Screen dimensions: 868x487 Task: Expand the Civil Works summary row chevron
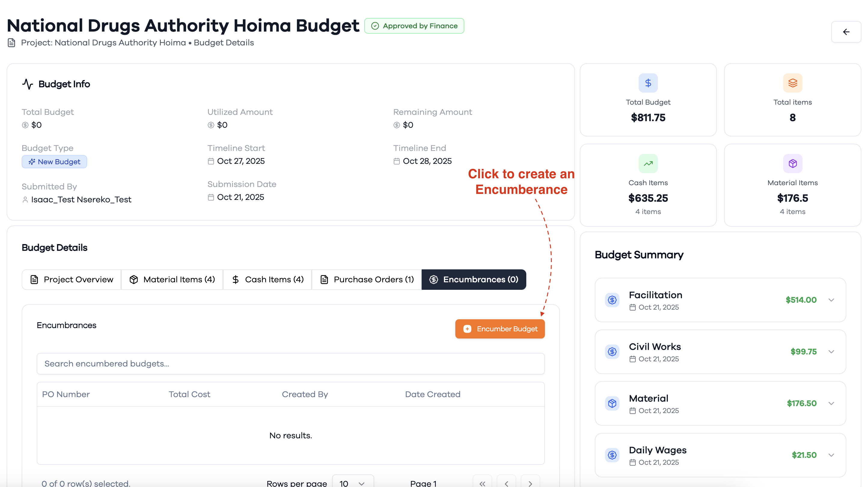(831, 351)
